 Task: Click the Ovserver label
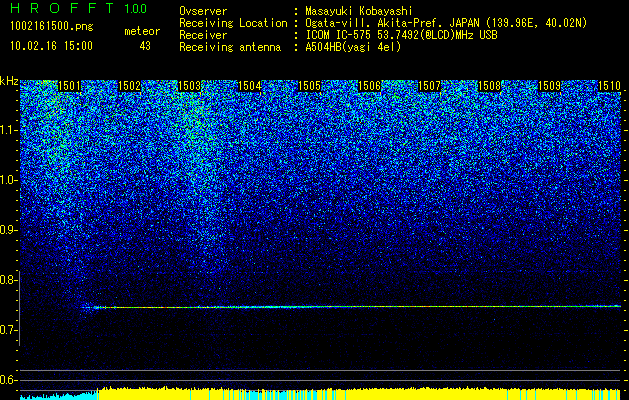click(203, 11)
